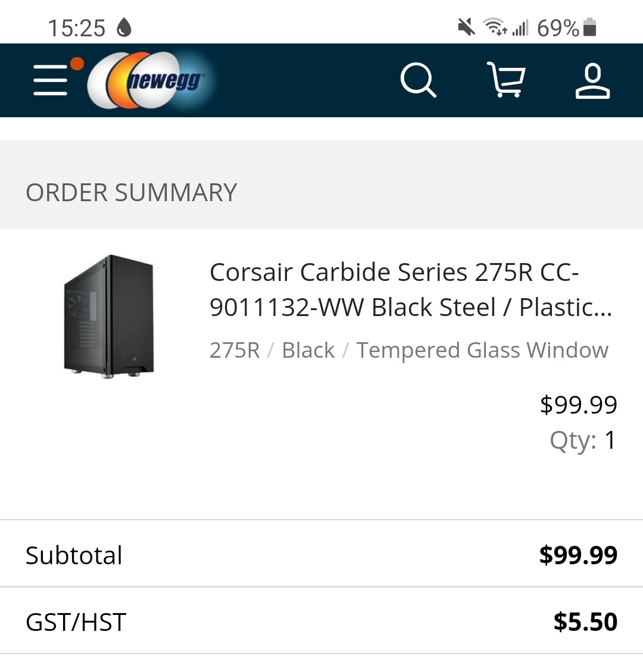Tap the battery status icon
This screenshot has height=672, width=643.
click(x=589, y=27)
